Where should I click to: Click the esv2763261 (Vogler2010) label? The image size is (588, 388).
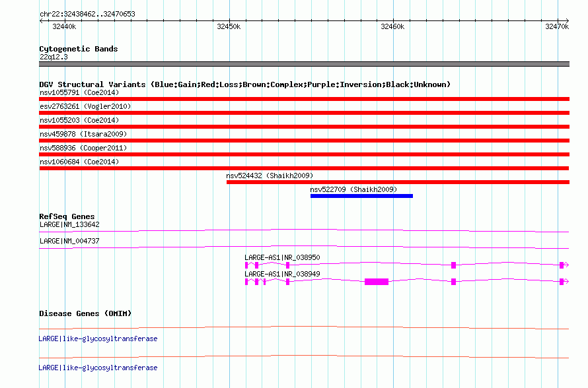(x=85, y=106)
